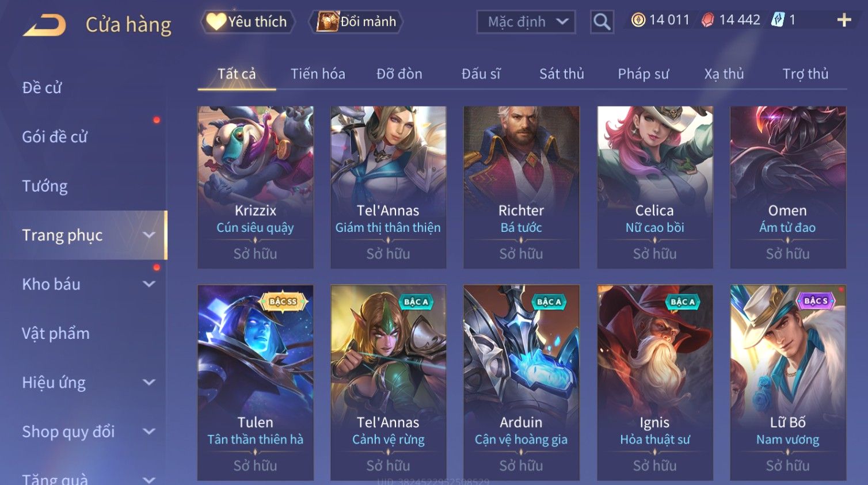868x485 pixels.
Task: Click the plus icon to add currency
Action: click(x=844, y=20)
